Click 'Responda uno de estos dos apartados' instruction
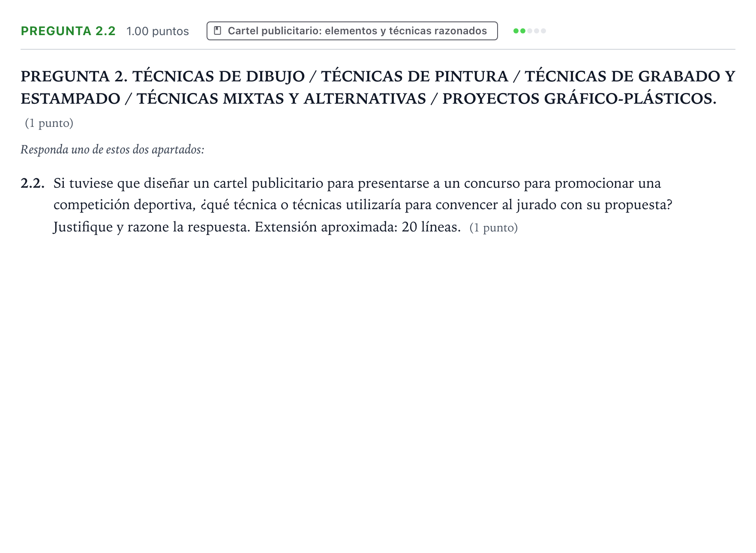Screen dimensions: 756x553 click(112, 150)
